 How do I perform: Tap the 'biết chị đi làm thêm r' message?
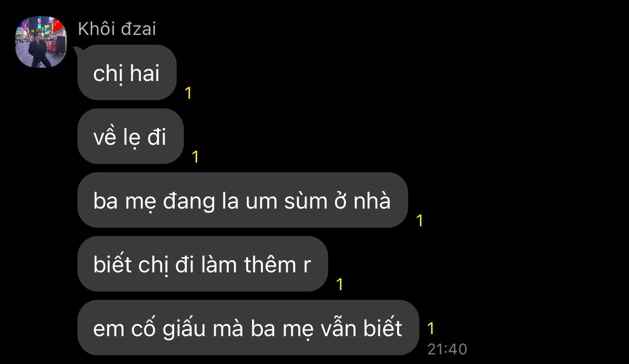click(203, 264)
